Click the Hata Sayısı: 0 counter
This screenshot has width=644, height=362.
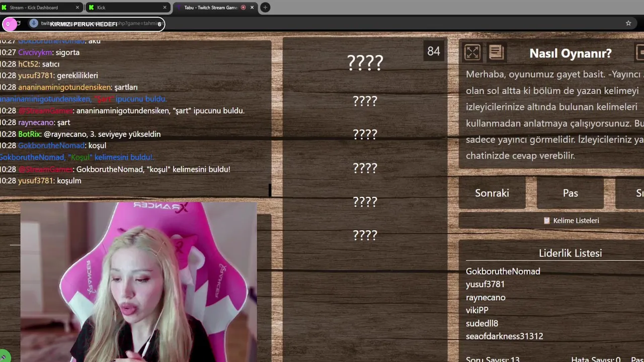[x=596, y=359]
